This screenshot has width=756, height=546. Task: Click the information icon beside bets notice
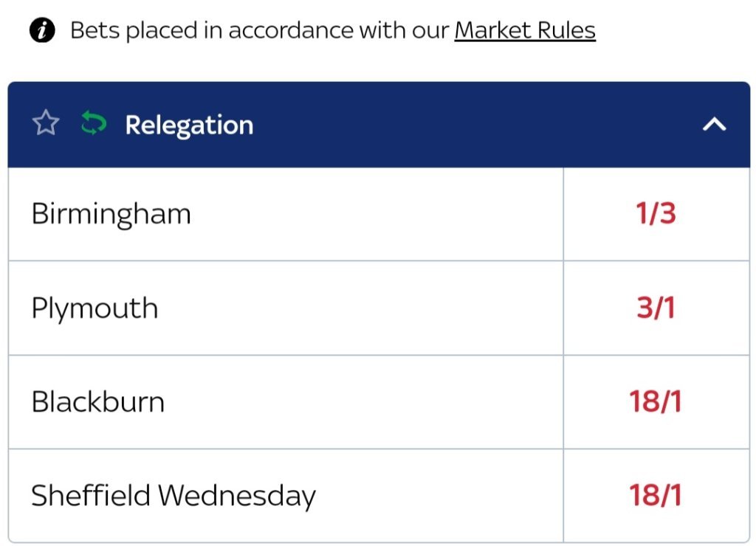[x=42, y=31]
